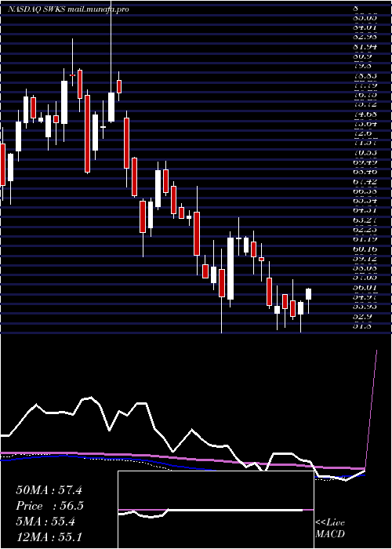Click the '5MA : 55.4' value
392x549 pixels.
pos(45,522)
